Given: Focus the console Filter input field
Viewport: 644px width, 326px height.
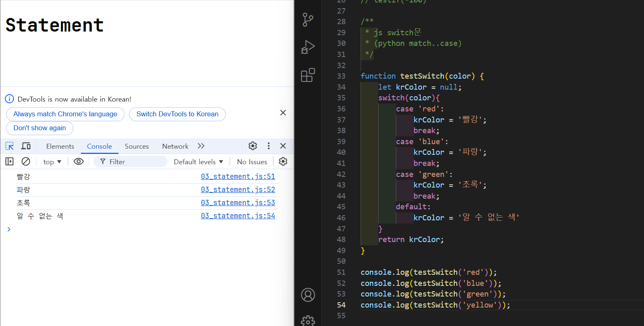Looking at the screenshot, I should [x=131, y=162].
